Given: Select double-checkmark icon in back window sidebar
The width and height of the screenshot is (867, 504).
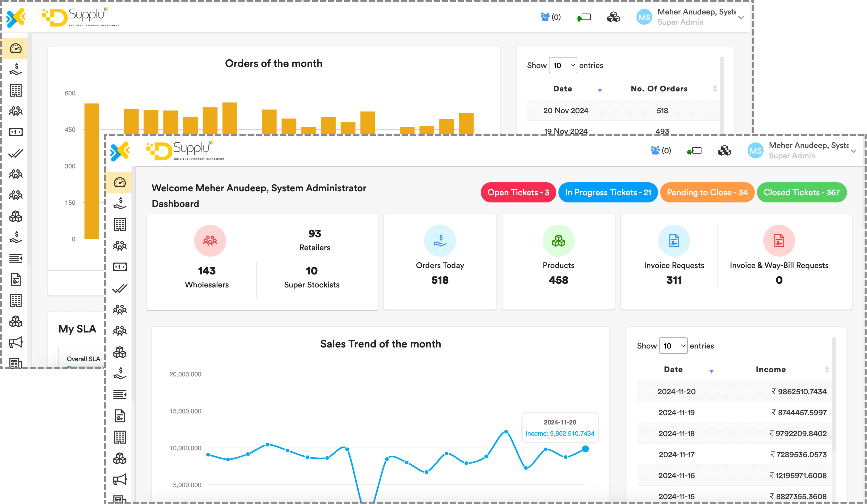Looking at the screenshot, I should tap(15, 153).
